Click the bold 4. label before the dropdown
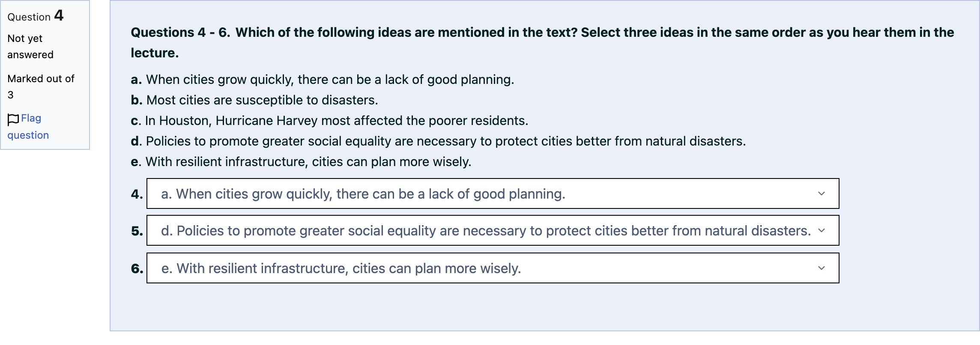The image size is (980, 345). point(137,194)
